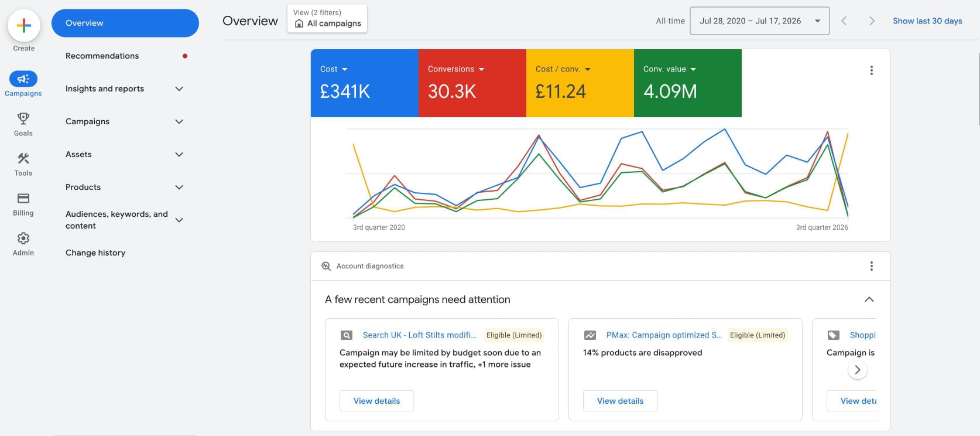Select the Products menu item label
Screen dimensions: 980x436
click(83, 188)
